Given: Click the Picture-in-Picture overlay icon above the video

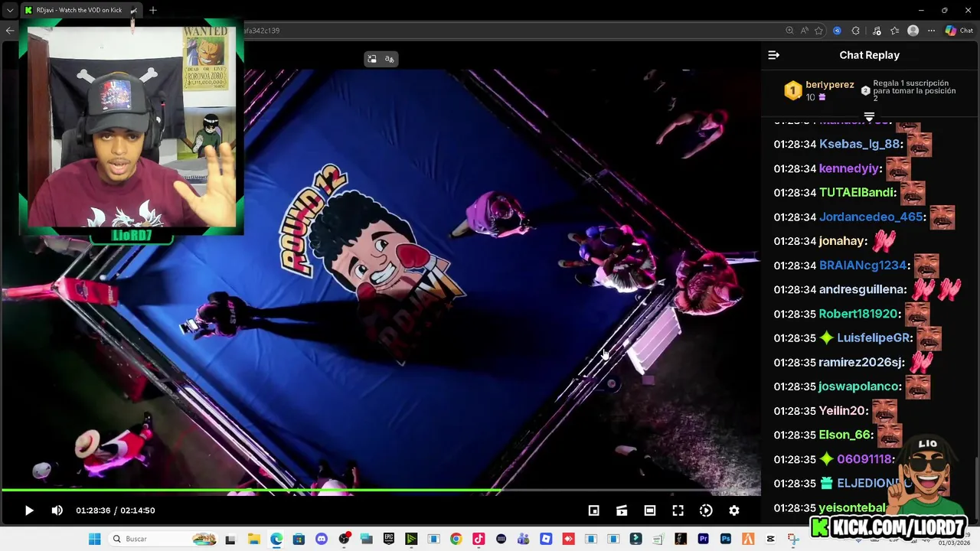Looking at the screenshot, I should coord(372,59).
